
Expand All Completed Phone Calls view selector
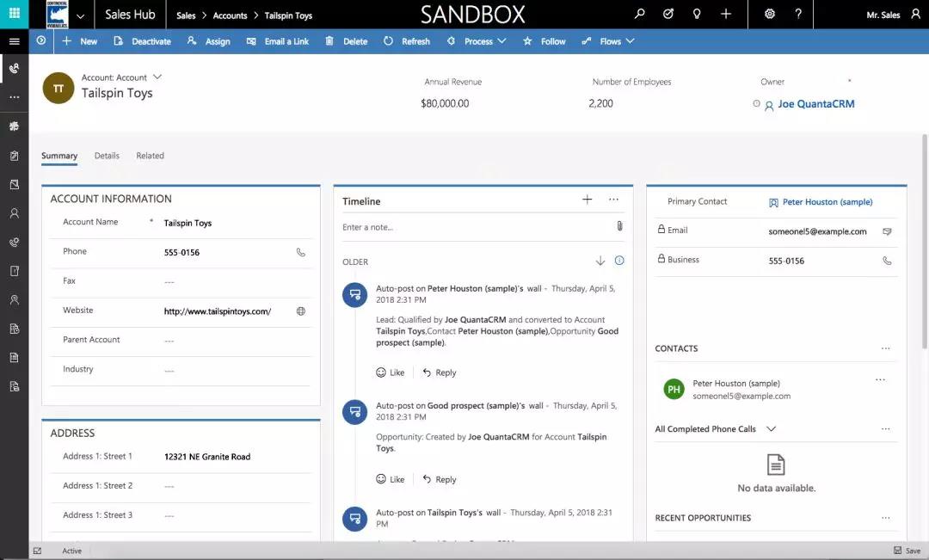coord(771,429)
